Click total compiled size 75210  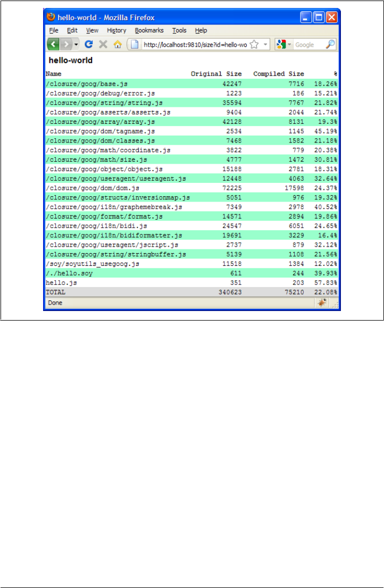[294, 292]
